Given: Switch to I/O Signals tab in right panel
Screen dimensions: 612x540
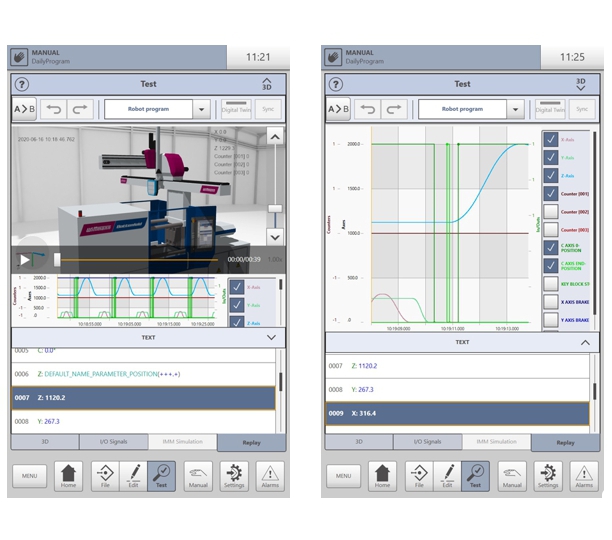Looking at the screenshot, I should click(427, 442).
